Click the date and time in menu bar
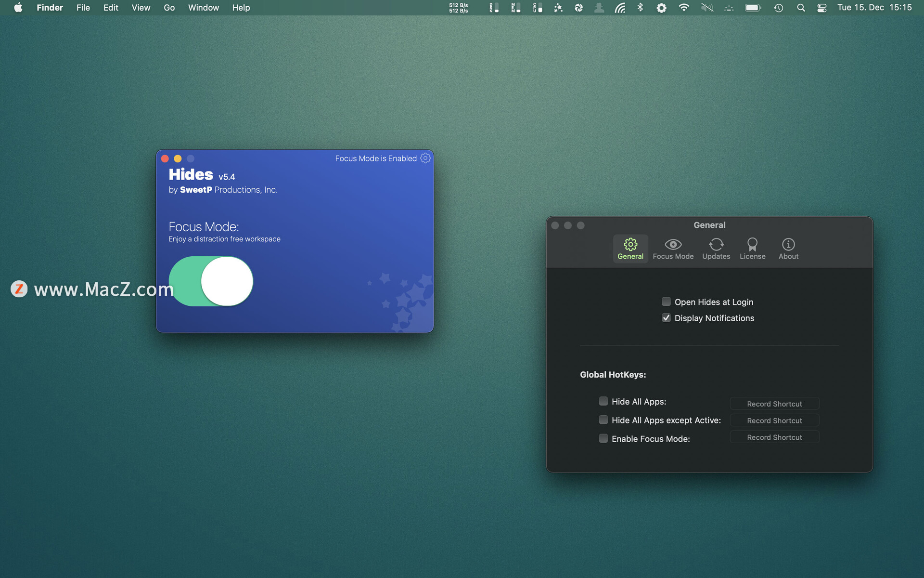This screenshot has height=578, width=924. 874,8
